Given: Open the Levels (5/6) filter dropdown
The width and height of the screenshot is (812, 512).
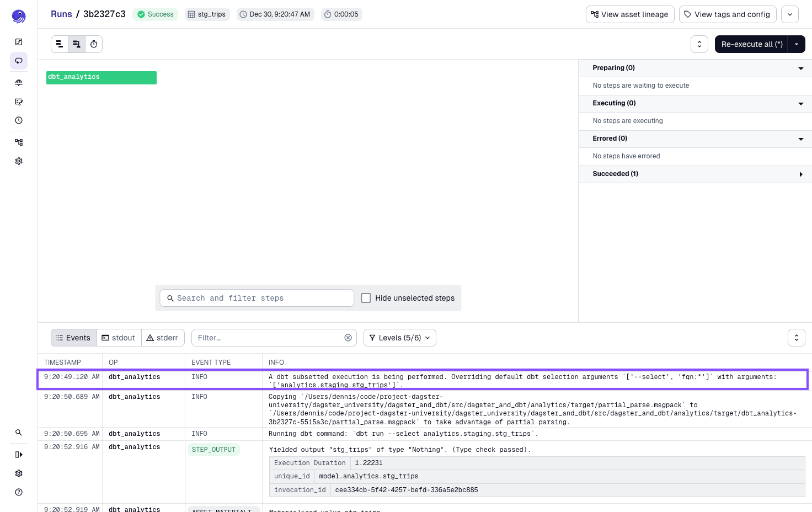Looking at the screenshot, I should [399, 337].
